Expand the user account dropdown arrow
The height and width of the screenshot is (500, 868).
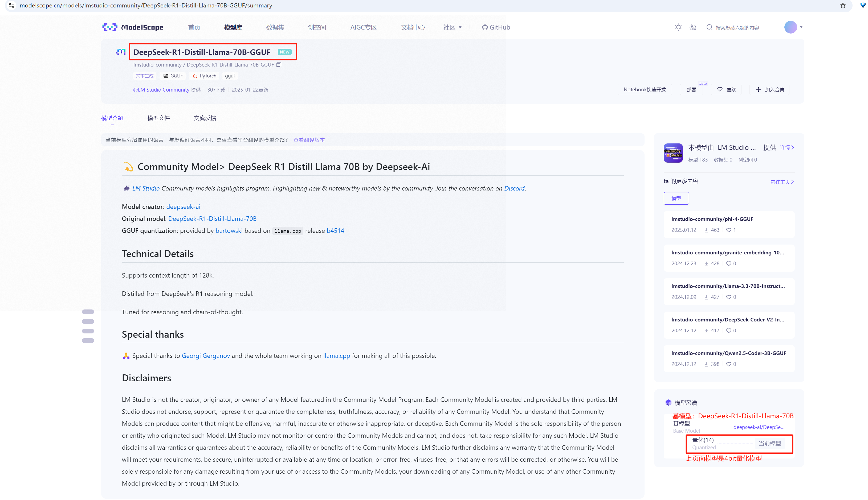(801, 27)
